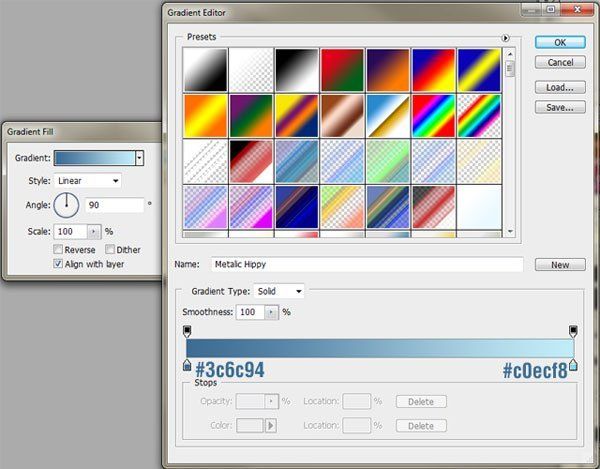Open the Scale percentage slider arrow
Viewport: 600px width, 469px height.
pos(94,231)
